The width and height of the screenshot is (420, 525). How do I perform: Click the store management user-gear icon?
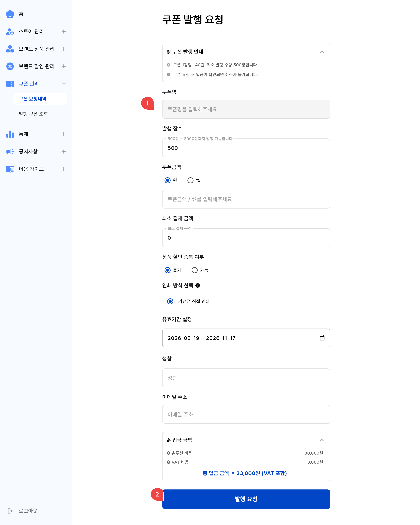[x=10, y=32]
